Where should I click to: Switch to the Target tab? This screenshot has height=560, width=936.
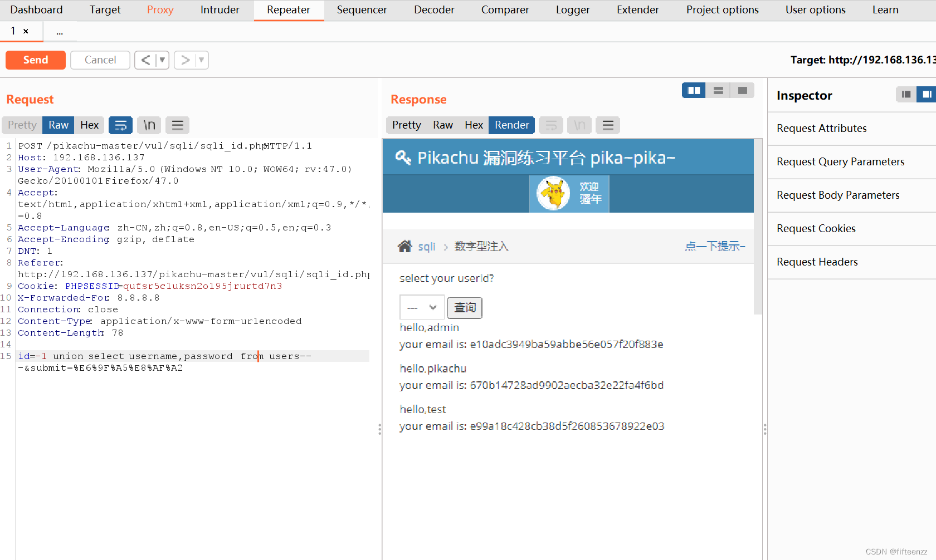coord(105,10)
